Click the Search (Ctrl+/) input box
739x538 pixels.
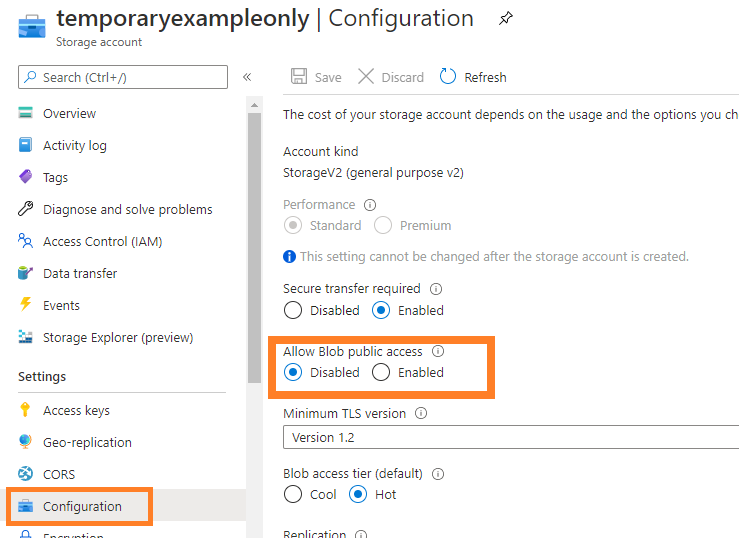pyautogui.click(x=123, y=77)
